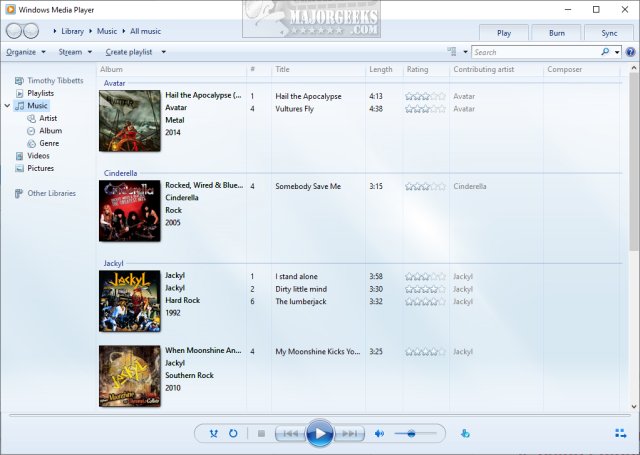Sort by Contributing artist column header
The height and width of the screenshot is (455, 640).
[497, 69]
